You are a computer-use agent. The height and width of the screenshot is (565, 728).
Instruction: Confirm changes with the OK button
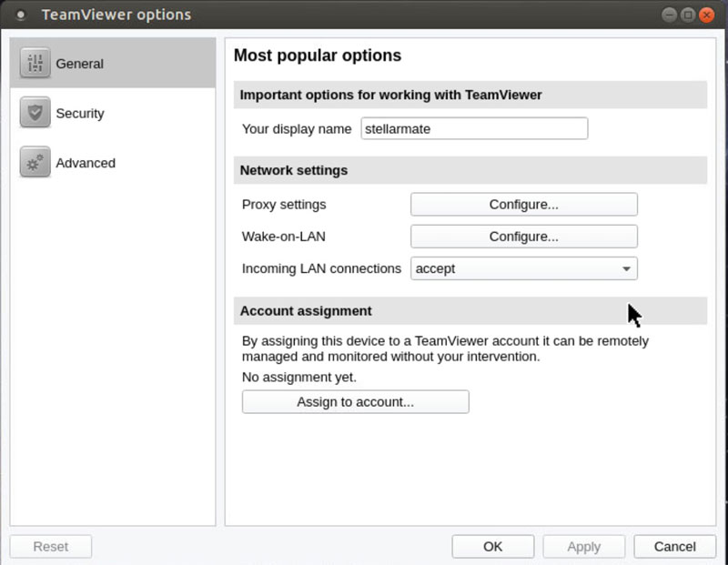(x=492, y=547)
